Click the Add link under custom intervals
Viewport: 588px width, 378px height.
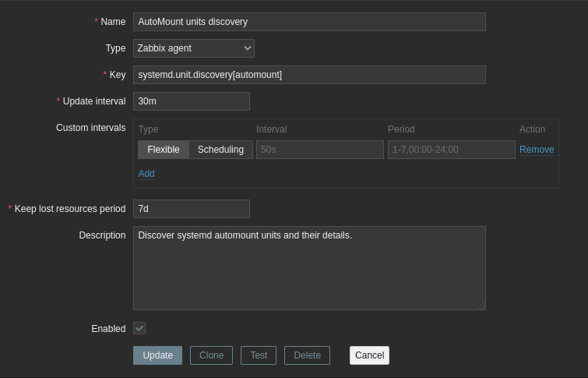point(146,174)
